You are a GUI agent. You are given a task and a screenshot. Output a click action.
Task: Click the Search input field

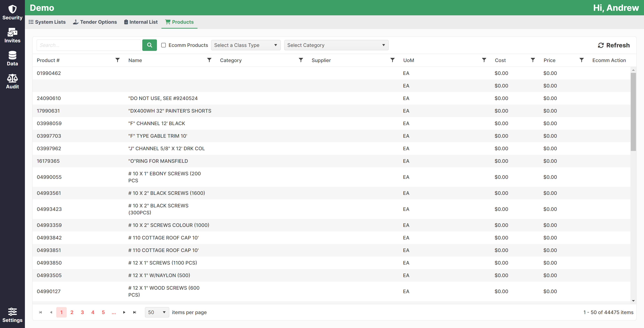(89, 45)
